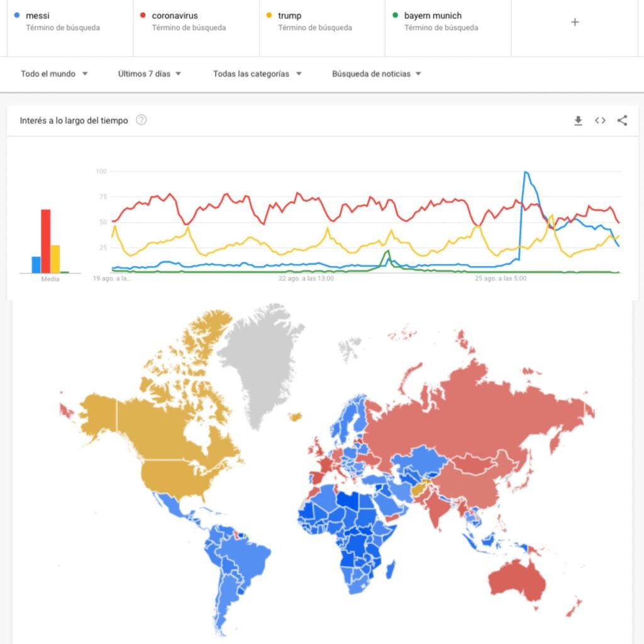Download the interest over time chart data
Image resolution: width=644 pixels, height=644 pixels.
click(x=578, y=121)
